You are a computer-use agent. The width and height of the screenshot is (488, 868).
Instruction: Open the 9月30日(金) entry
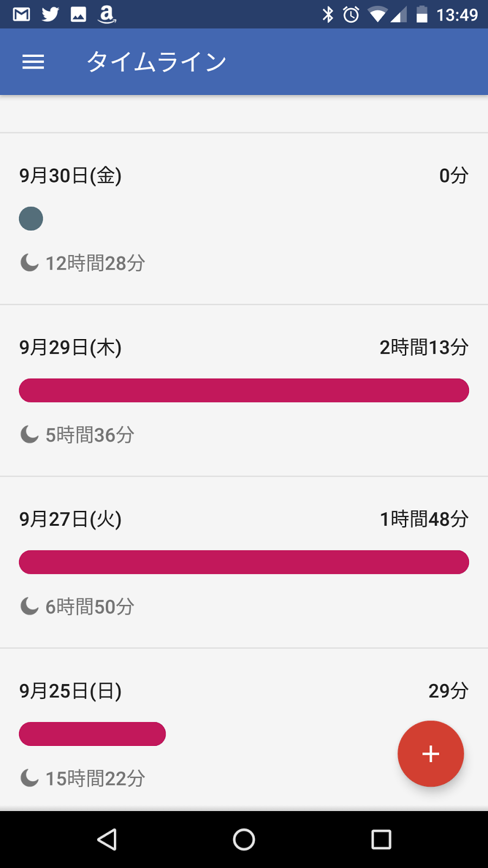(244, 219)
